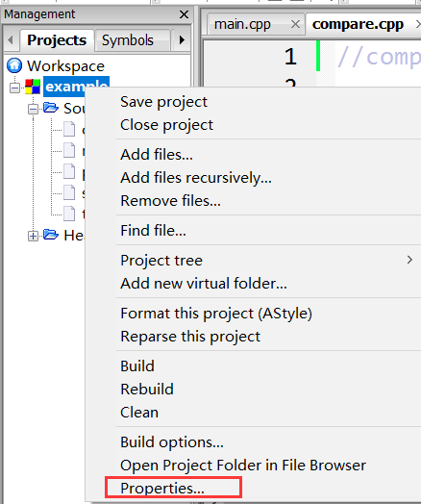Screen dimensions: 421x504
Task: Click Format this project (AStyle)
Action: [x=216, y=314]
